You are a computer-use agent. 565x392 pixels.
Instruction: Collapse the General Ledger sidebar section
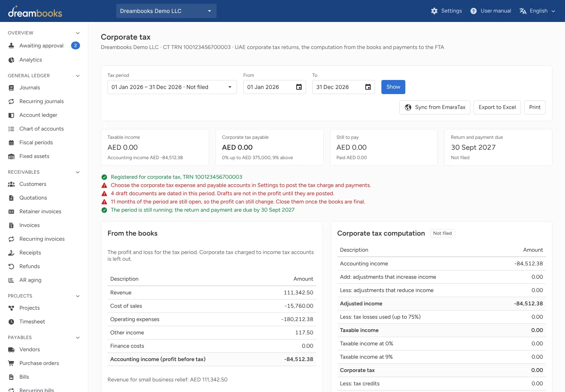tap(78, 76)
